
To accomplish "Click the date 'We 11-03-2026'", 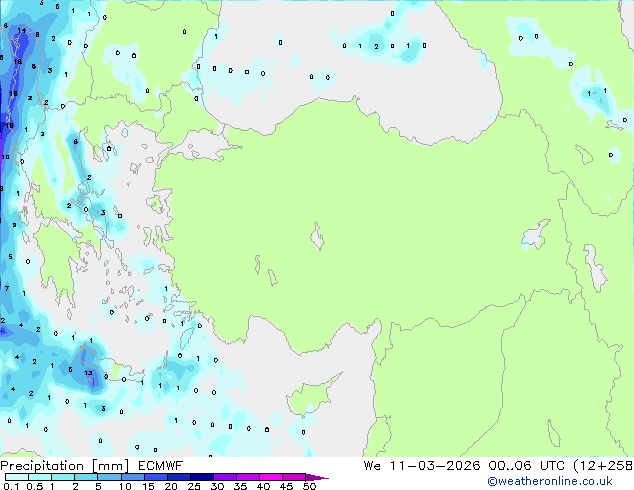I will 422,466.
